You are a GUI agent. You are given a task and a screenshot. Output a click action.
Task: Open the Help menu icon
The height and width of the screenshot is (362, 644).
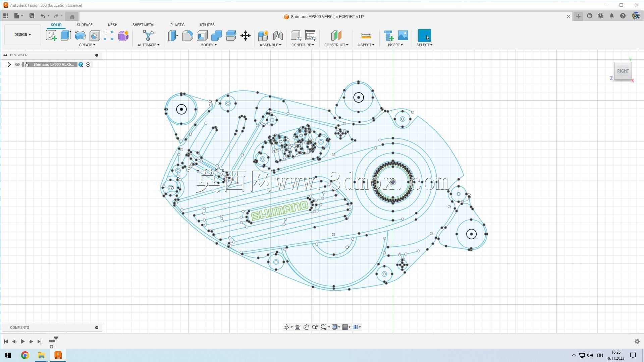pyautogui.click(x=623, y=16)
